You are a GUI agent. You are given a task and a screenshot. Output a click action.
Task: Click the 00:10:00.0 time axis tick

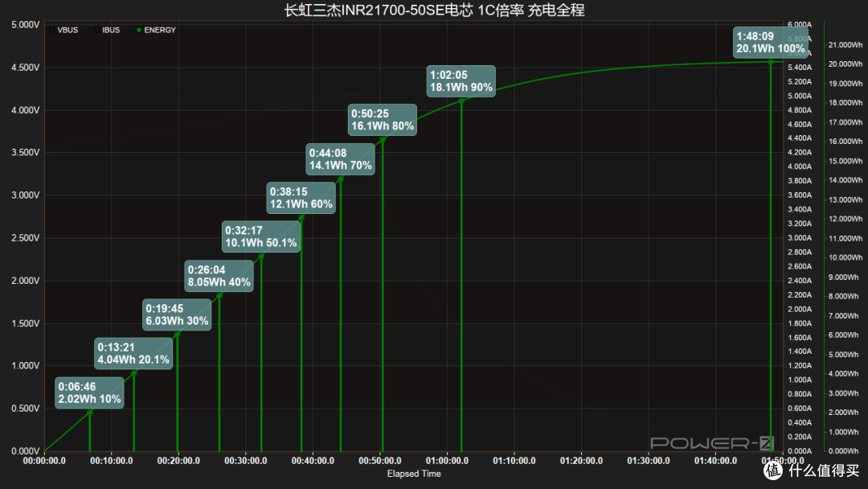[111, 461]
